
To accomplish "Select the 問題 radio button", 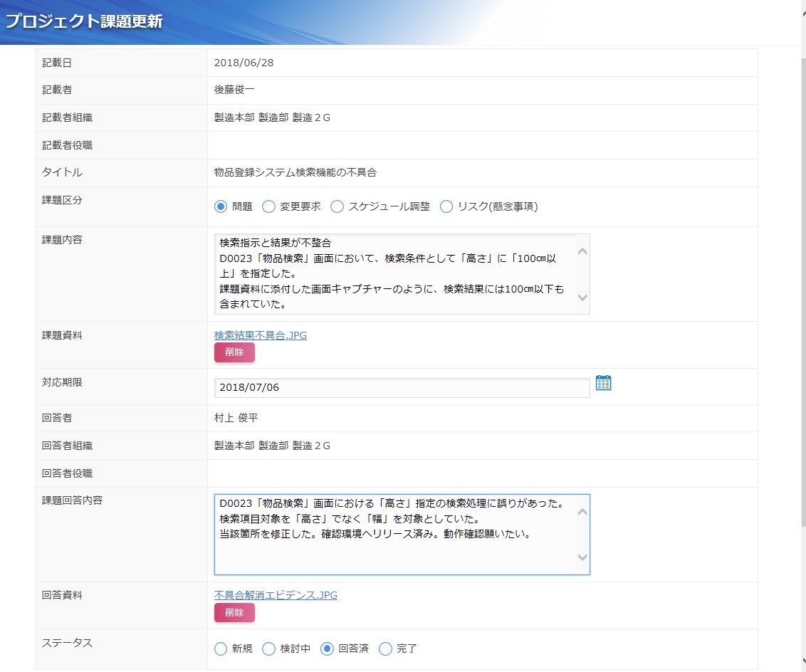I will point(221,207).
